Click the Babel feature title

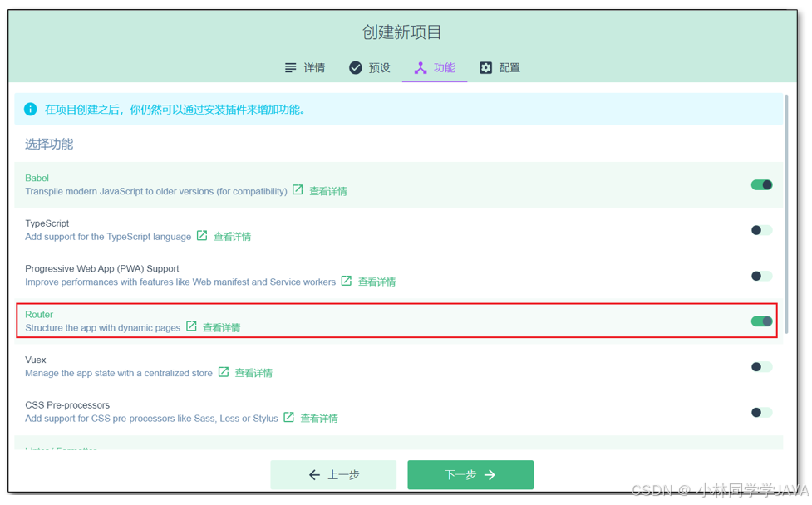click(37, 178)
